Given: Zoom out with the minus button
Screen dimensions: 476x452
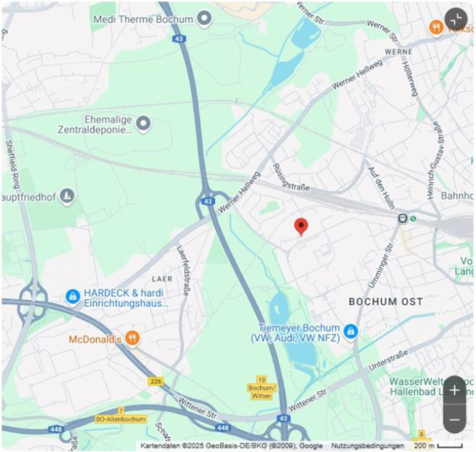Looking at the screenshot, I should point(454,419).
